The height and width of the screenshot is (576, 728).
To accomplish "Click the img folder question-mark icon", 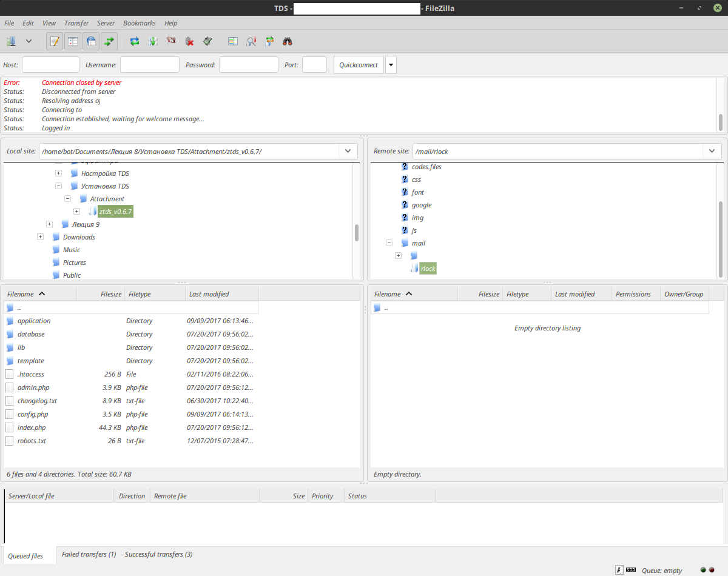I will point(405,218).
